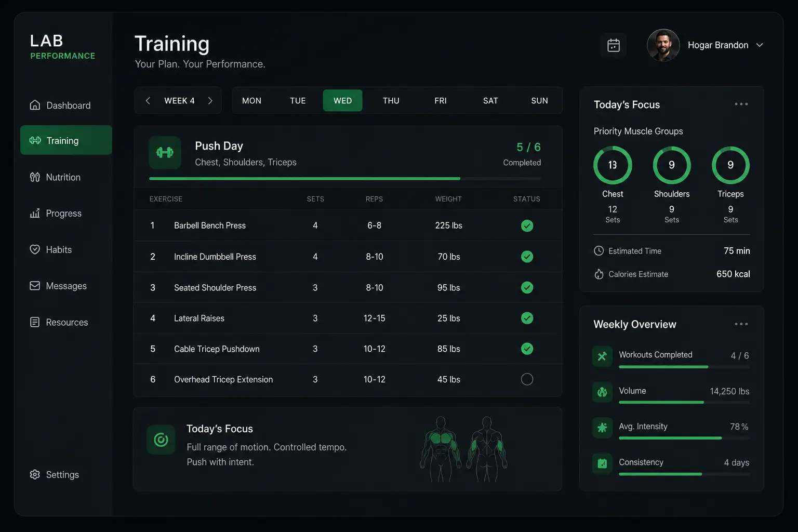Click the 650 kcal value
This screenshot has width=798, height=532.
pyautogui.click(x=733, y=274)
